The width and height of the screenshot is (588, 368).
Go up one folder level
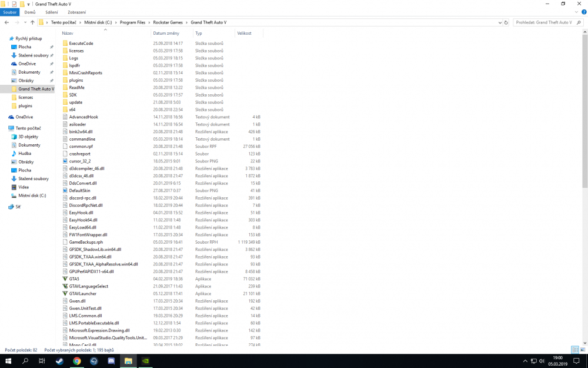[32, 22]
